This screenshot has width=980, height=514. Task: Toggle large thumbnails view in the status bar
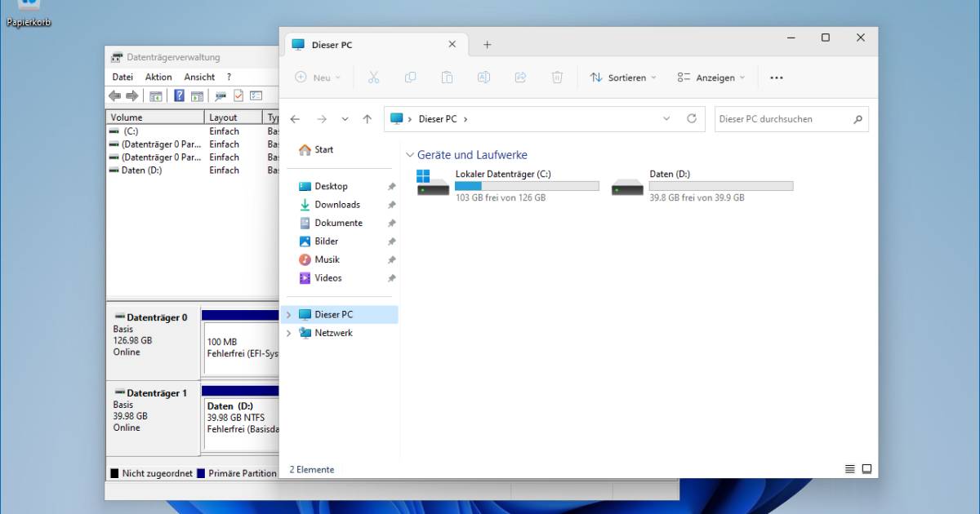point(866,469)
